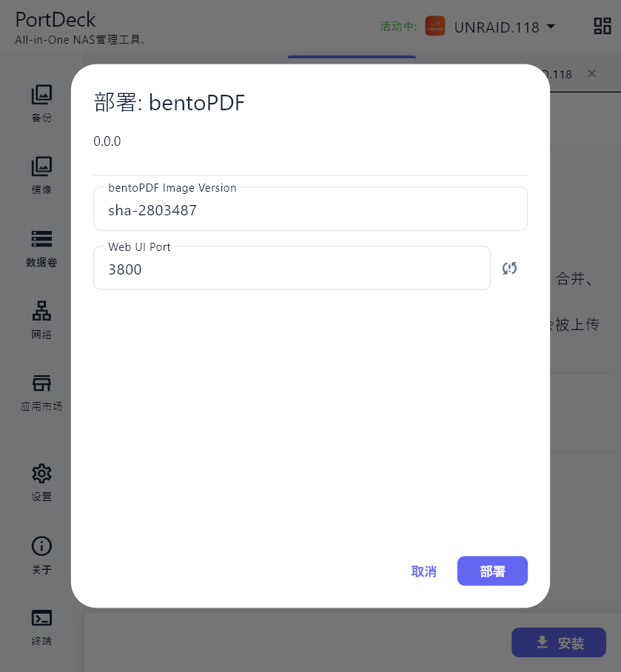
Task: Click the 安装 install button
Action: pos(558,642)
